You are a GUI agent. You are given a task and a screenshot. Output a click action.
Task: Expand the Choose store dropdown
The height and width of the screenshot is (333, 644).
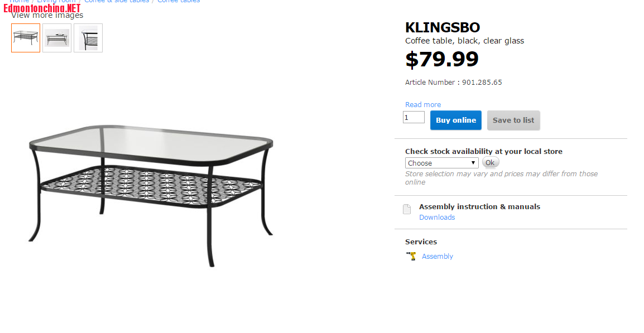[441, 163]
